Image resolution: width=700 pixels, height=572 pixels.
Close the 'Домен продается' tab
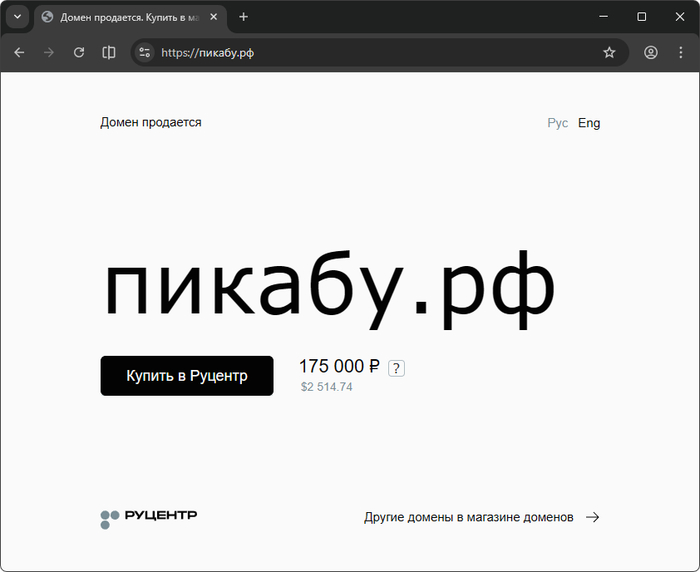click(214, 17)
